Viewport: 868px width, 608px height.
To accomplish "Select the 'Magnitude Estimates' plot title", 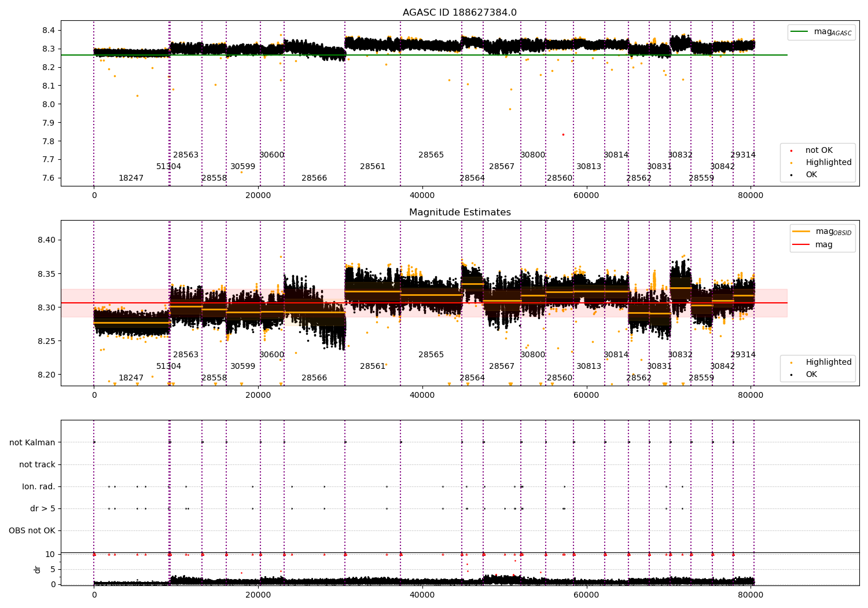I will click(x=459, y=213).
